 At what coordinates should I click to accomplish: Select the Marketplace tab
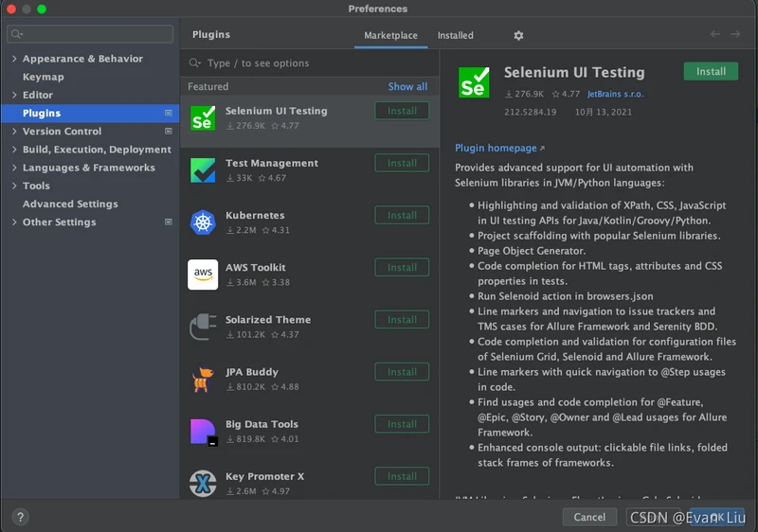tap(390, 36)
